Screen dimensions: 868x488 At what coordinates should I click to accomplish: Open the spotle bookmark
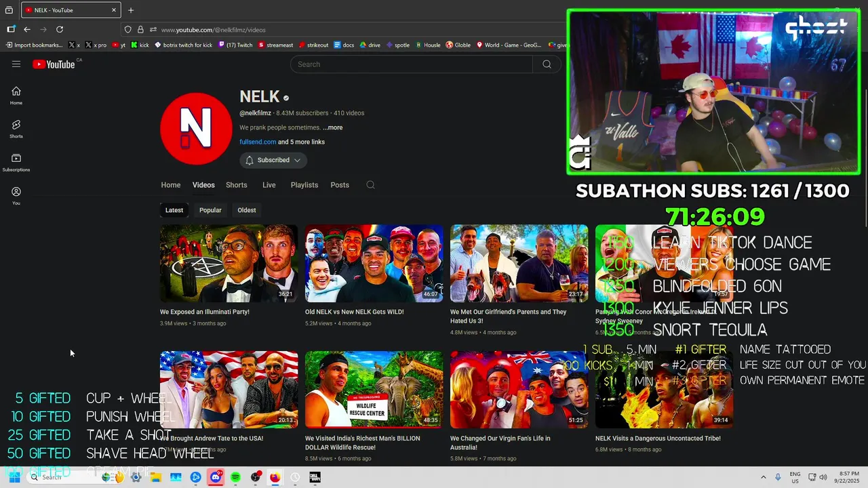[x=398, y=45]
